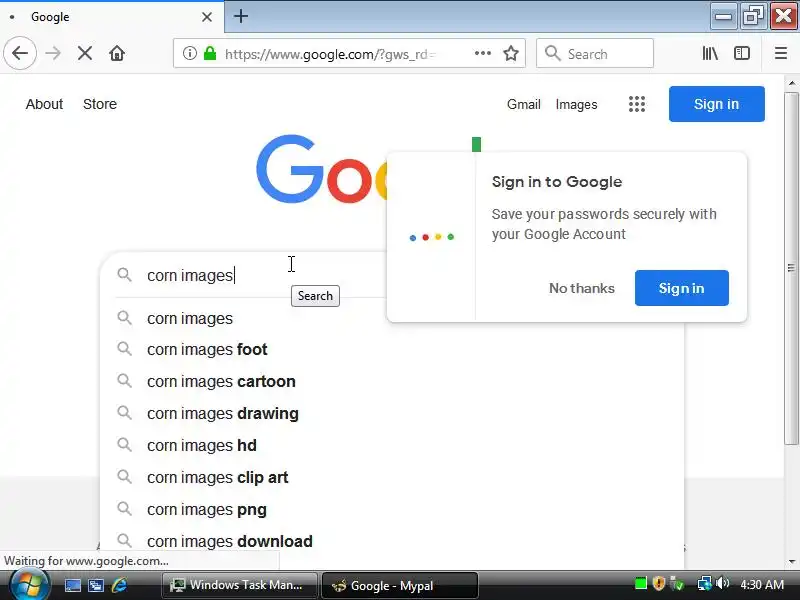Image resolution: width=800 pixels, height=600 pixels.
Task: Click the scrollbar down arrow
Action: (x=791, y=562)
